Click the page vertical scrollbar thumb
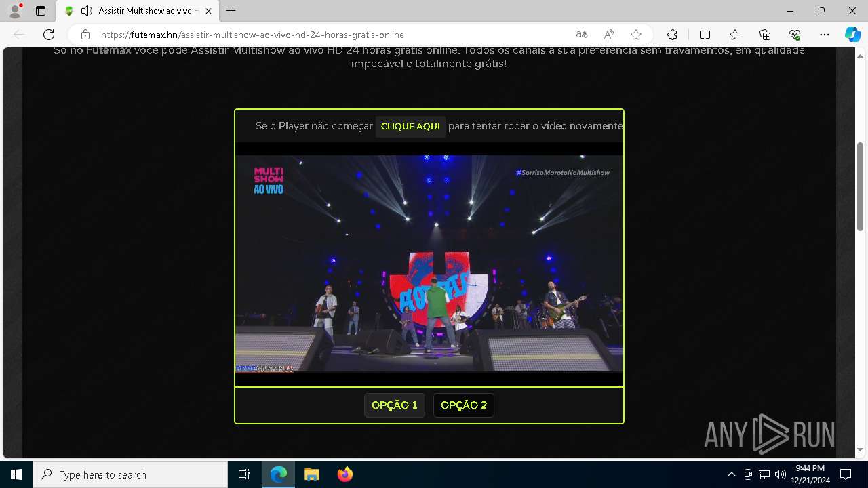This screenshot has height=488, width=868. [x=861, y=186]
